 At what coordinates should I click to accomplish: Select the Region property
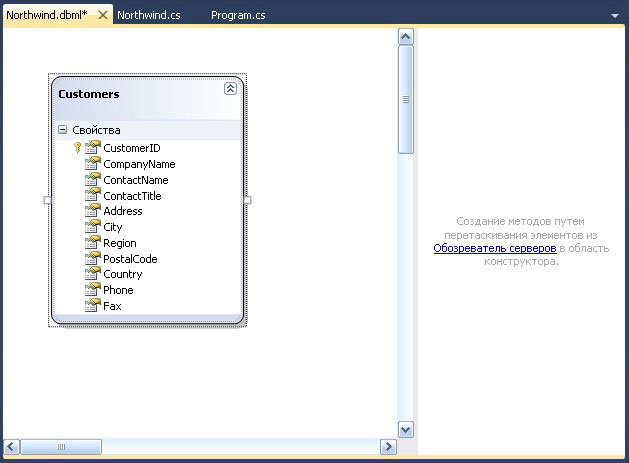120,243
